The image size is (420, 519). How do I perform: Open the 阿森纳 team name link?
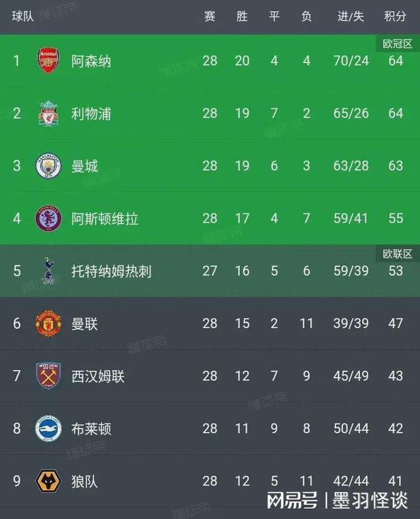coord(91,61)
